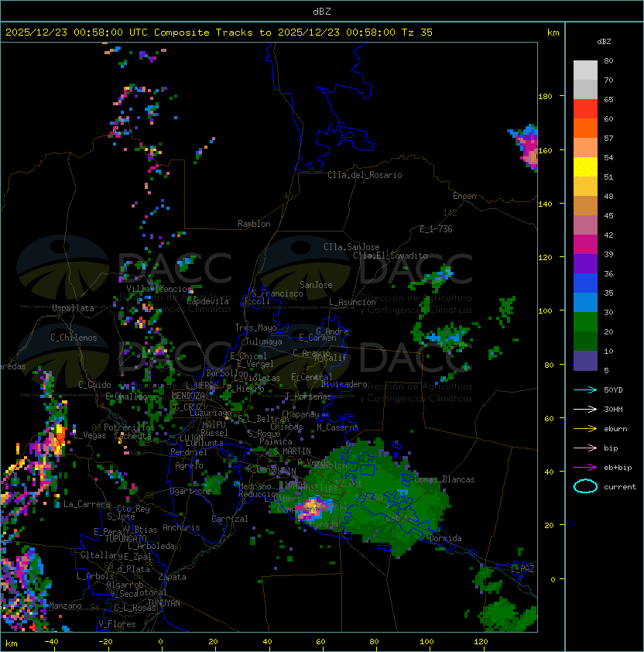The image size is (644, 652).
Task: Click the La_Carrera map label
Action: pos(87,504)
